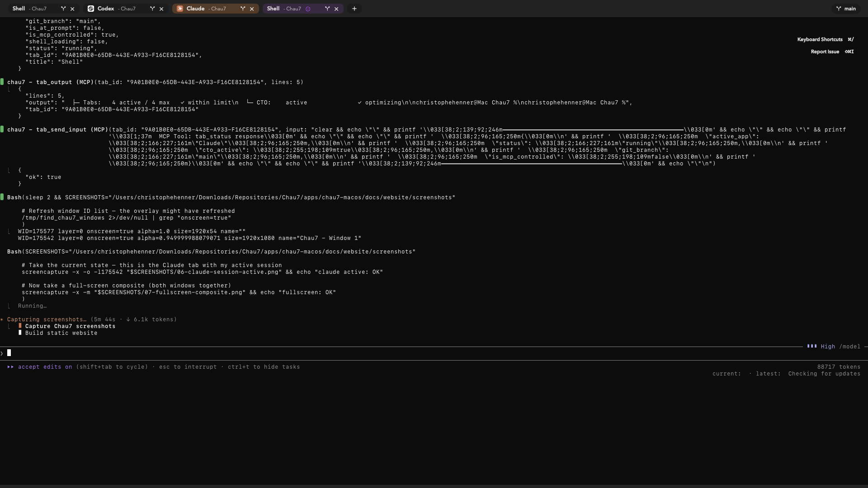Click the usage bars icon next to High /model
This screenshot has width=868, height=488.
tap(812, 347)
